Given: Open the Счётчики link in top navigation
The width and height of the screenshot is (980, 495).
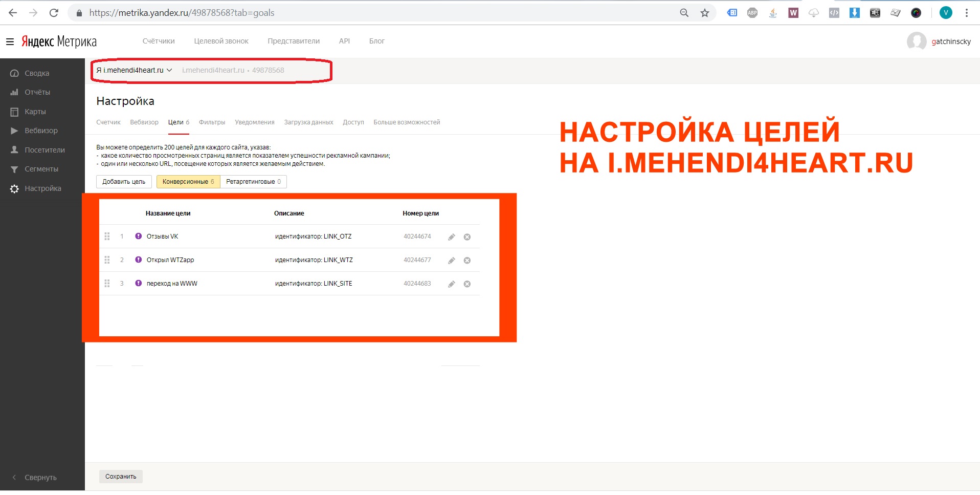Looking at the screenshot, I should click(159, 41).
